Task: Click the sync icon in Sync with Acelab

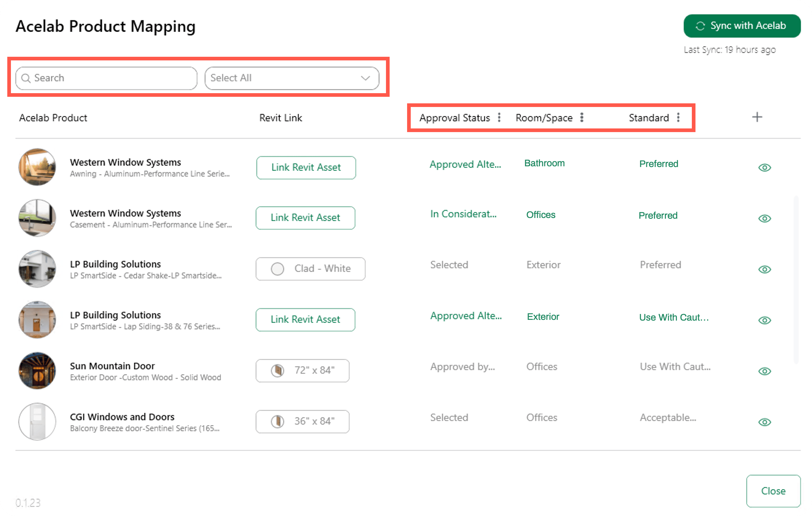Action: point(700,26)
